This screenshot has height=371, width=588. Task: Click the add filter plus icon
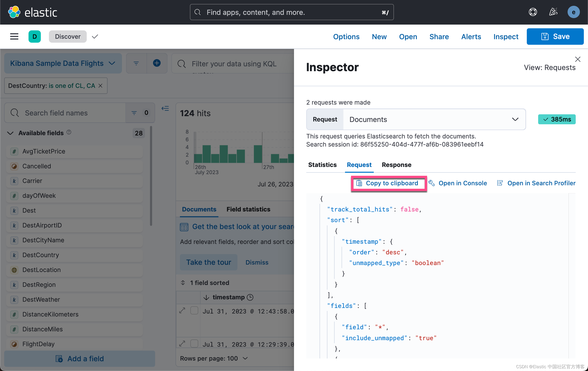(157, 63)
